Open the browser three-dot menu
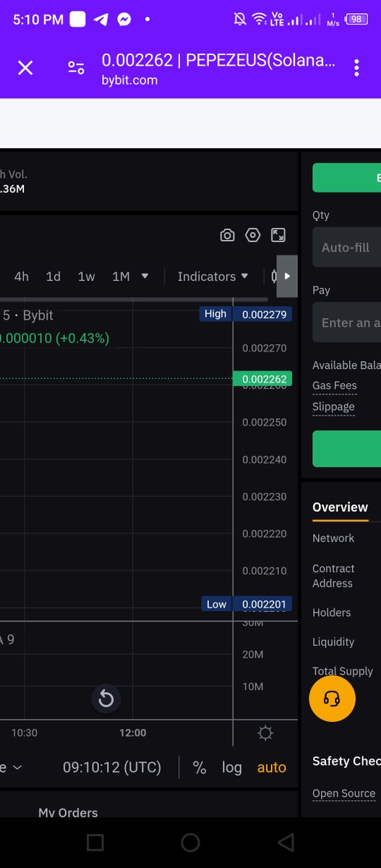The image size is (381, 868). [x=356, y=68]
